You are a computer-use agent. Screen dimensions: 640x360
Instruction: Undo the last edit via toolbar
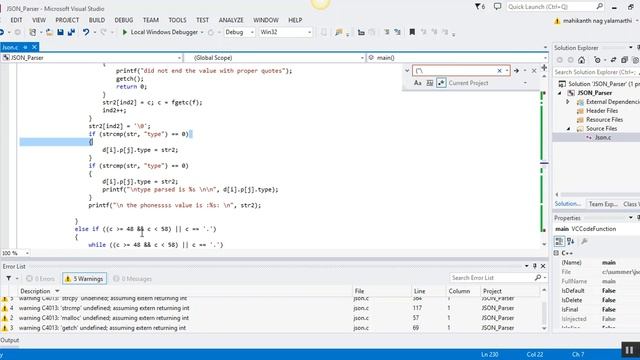coord(85,32)
